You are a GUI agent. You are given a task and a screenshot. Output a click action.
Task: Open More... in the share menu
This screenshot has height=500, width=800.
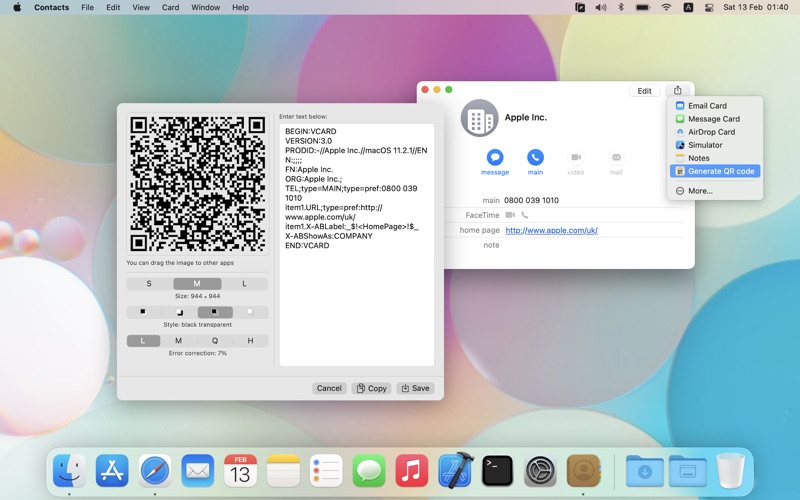click(x=714, y=191)
